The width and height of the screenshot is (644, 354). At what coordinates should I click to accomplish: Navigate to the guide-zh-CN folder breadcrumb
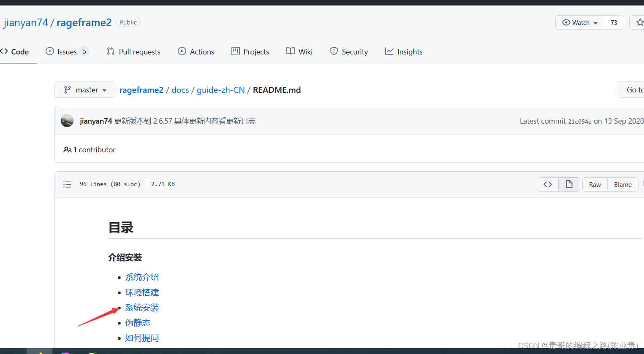[x=221, y=90]
